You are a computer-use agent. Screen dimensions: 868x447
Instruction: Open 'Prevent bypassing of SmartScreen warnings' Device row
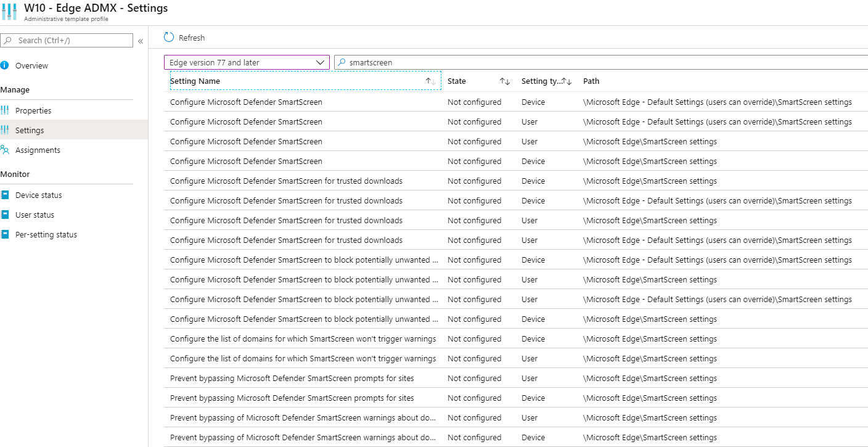(x=516, y=437)
